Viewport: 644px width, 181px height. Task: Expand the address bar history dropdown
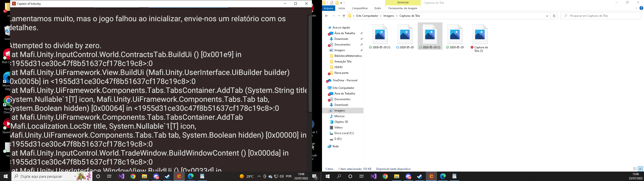coord(547,16)
